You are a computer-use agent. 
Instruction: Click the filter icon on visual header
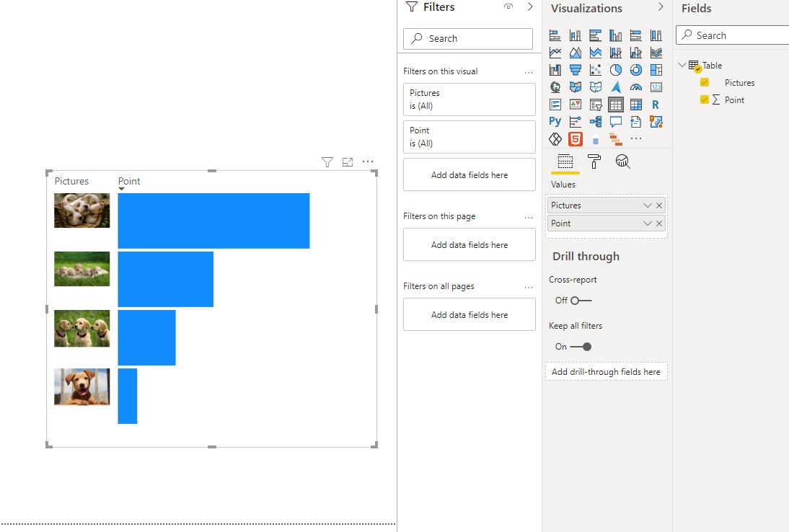[327, 162]
